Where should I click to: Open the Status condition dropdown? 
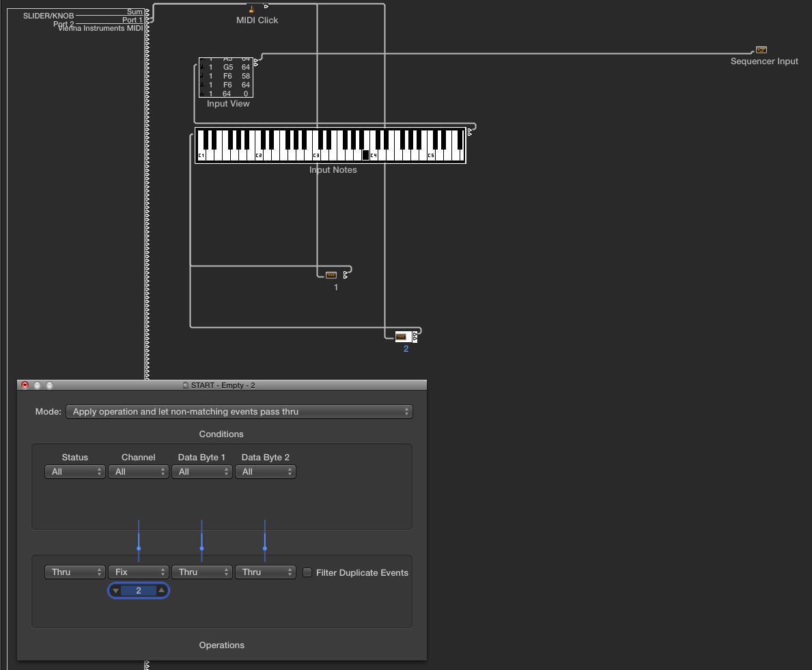pyautogui.click(x=75, y=472)
